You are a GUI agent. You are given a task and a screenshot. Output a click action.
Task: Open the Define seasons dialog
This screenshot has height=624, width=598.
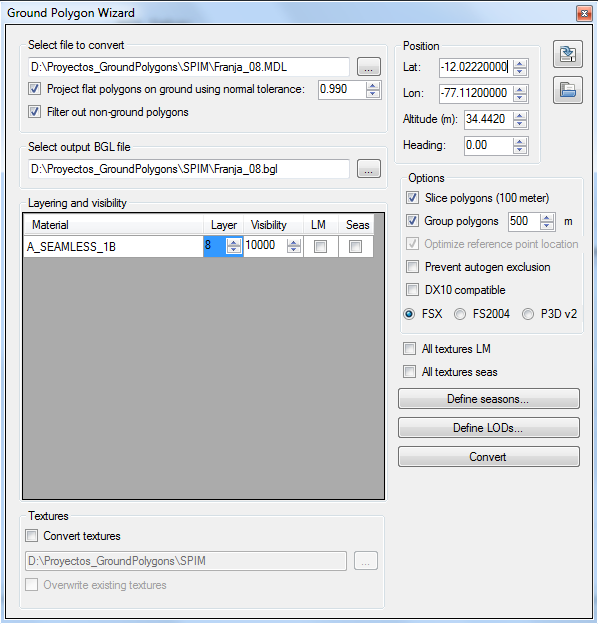489,399
